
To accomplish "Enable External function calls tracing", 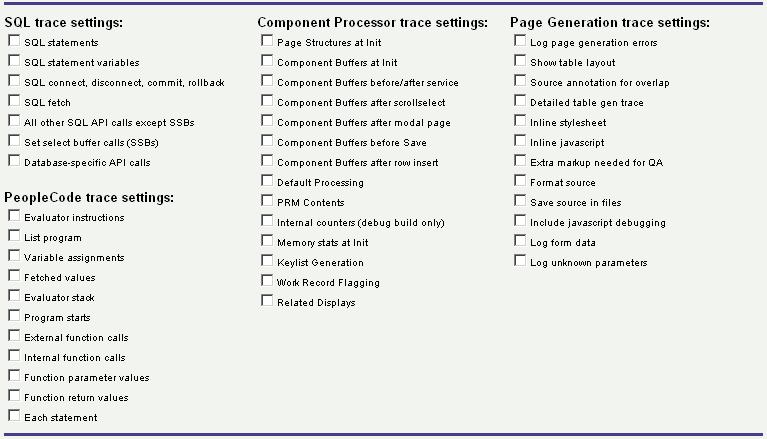I will click(x=14, y=336).
